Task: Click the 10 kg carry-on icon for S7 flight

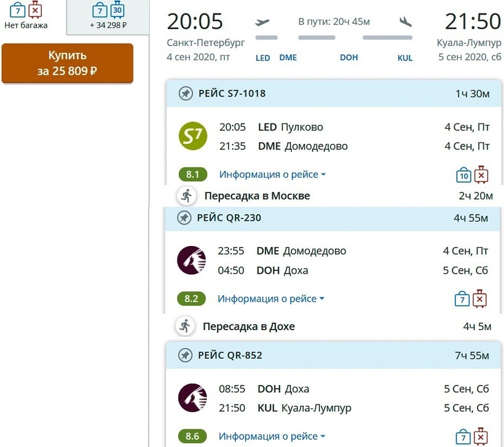Action: point(464,175)
